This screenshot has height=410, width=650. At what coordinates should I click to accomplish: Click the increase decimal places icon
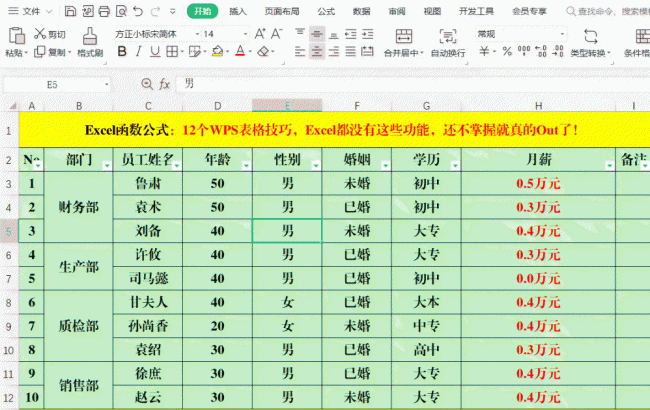[541, 51]
